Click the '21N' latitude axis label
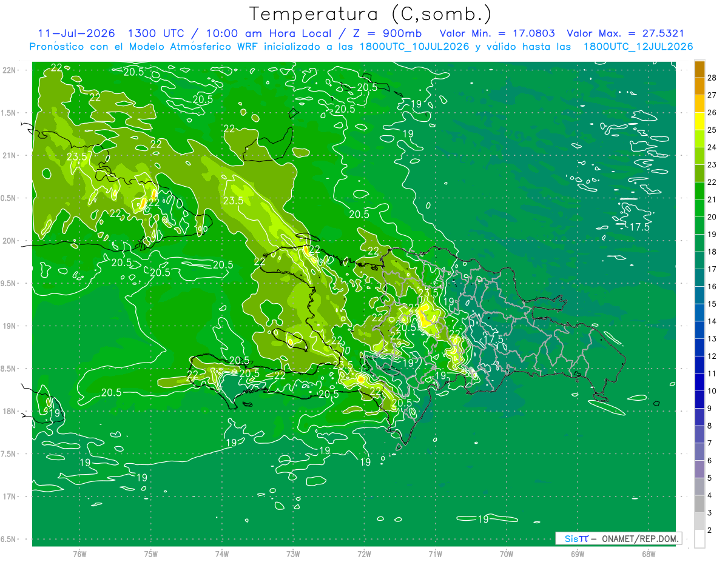Screen dimensions: 728x562 tap(10, 155)
